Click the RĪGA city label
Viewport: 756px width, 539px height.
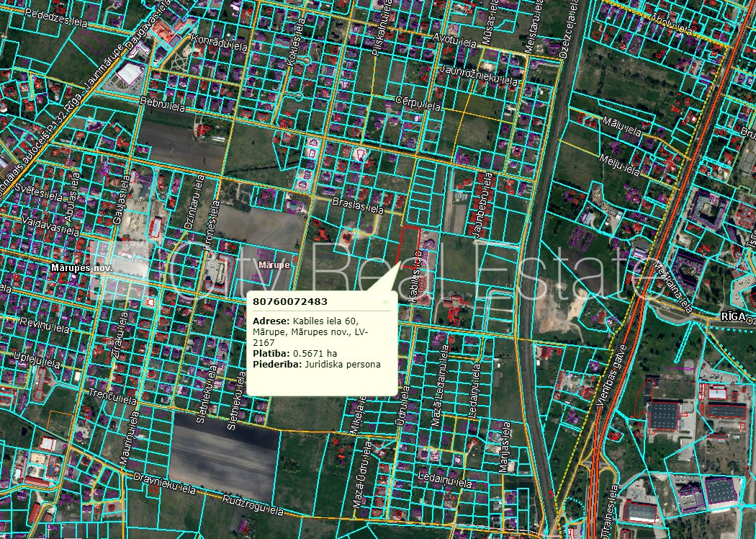pyautogui.click(x=733, y=317)
